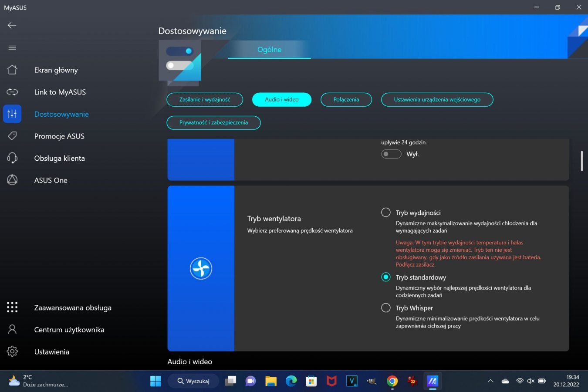
Task: Click the Obsługa klienta headset icon
Action: pos(12,158)
